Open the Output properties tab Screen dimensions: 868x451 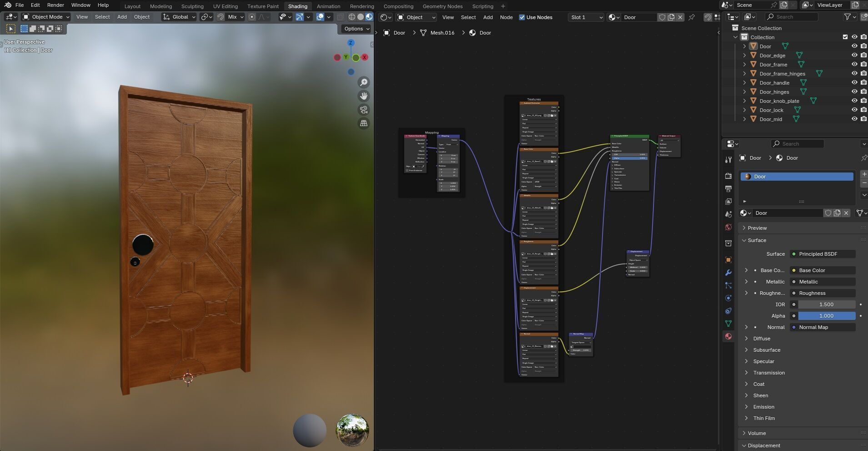[x=728, y=188]
